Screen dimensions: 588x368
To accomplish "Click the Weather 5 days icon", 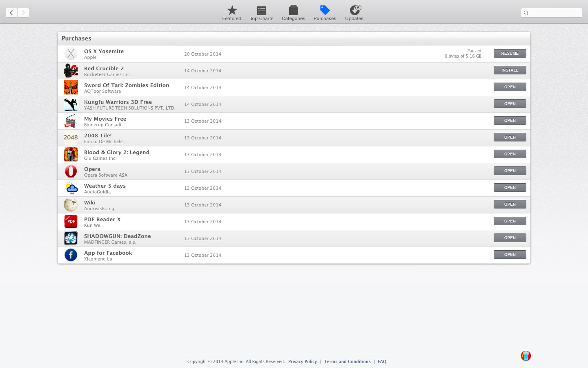I will (71, 188).
